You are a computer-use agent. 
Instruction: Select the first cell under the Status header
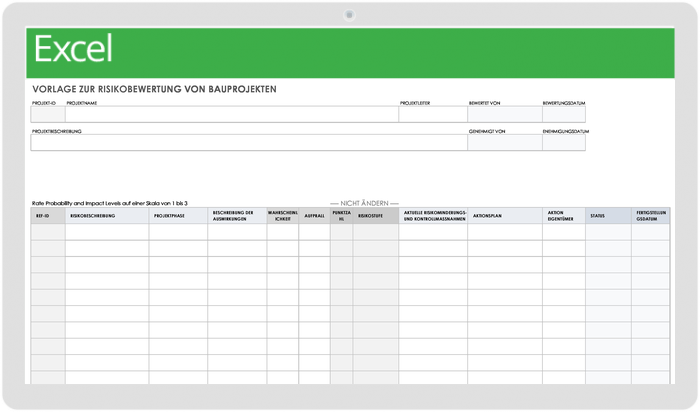tap(608, 232)
